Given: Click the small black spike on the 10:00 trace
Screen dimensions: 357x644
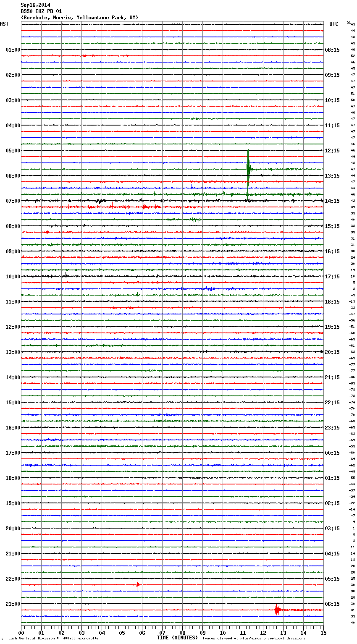Looking at the screenshot, I should 66,276.
